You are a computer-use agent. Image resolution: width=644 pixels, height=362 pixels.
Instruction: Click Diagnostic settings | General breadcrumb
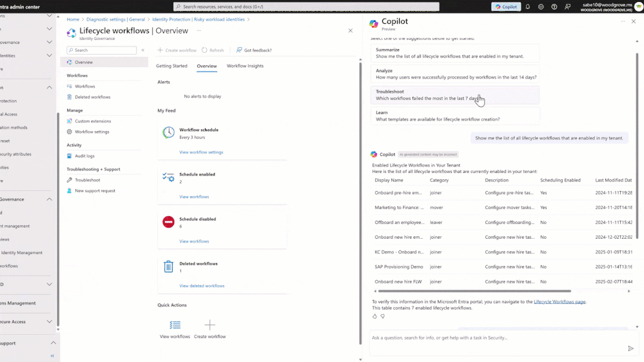[115, 19]
